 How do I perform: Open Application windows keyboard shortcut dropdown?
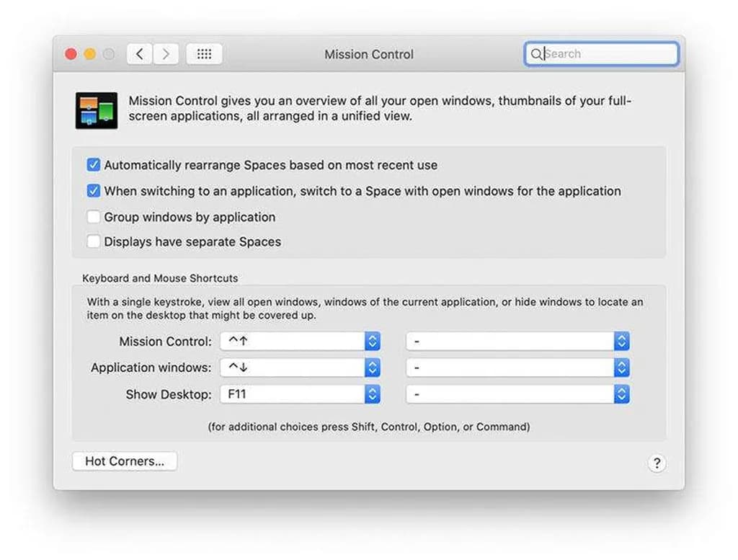tap(301, 368)
